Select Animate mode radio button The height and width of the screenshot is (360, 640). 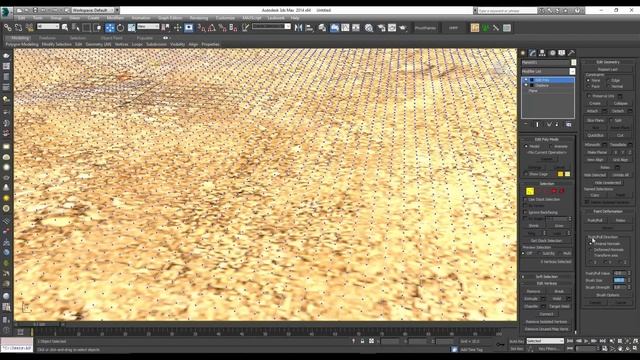(x=551, y=146)
